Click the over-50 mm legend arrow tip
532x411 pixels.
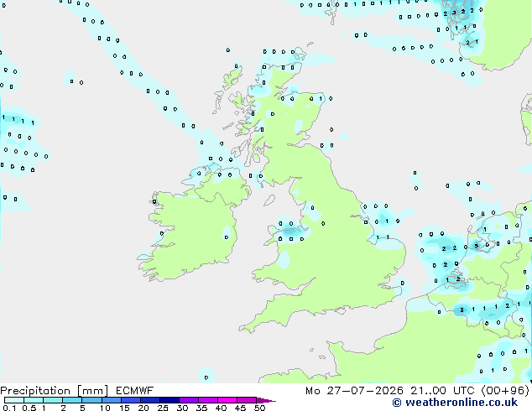266,400
